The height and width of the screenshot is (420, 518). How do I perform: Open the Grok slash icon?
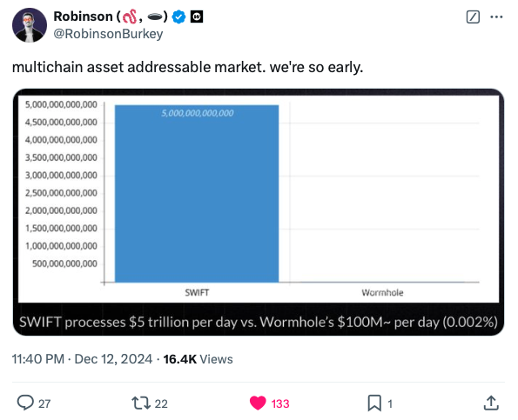coord(473,17)
